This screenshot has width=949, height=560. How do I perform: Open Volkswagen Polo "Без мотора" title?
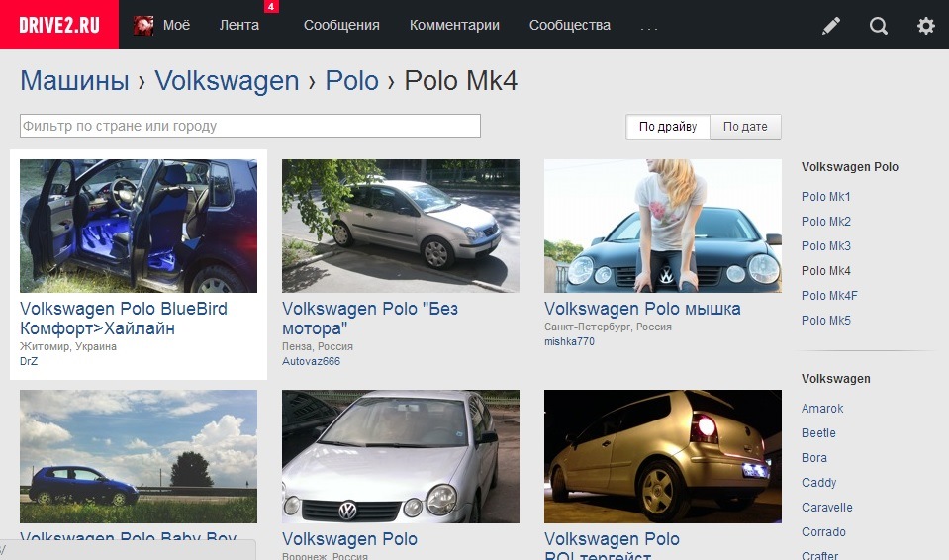370,319
